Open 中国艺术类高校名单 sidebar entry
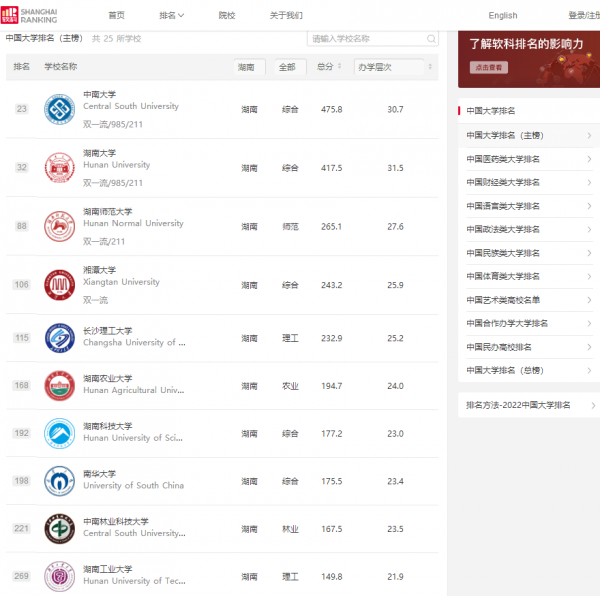The image size is (600, 596). tap(529, 300)
